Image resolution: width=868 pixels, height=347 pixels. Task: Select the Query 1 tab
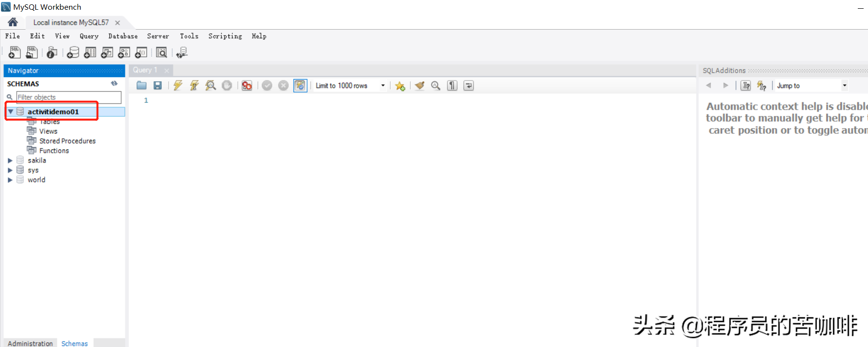[145, 70]
